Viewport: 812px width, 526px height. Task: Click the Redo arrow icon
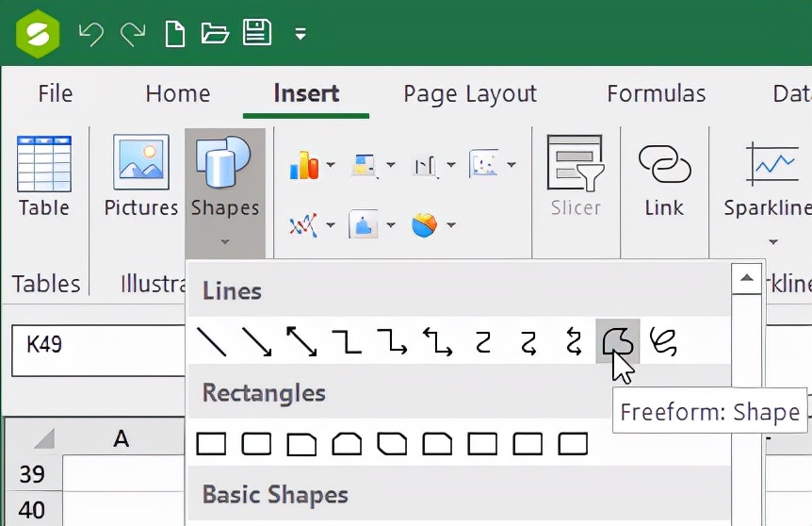pyautogui.click(x=133, y=34)
